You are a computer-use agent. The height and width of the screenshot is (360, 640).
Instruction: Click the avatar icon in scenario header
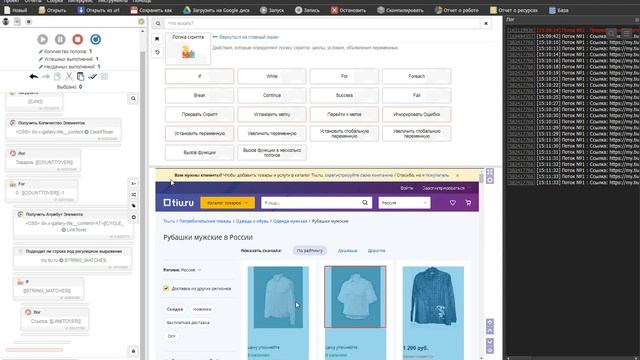6,22
